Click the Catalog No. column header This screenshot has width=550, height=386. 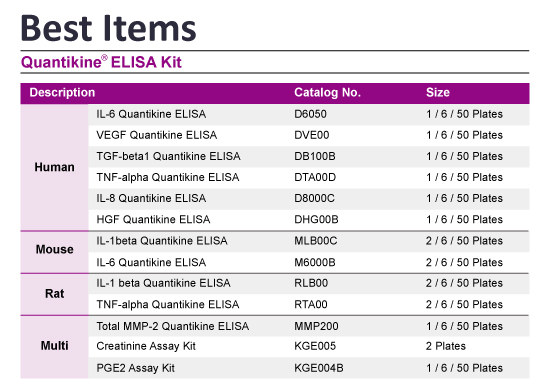click(x=327, y=92)
